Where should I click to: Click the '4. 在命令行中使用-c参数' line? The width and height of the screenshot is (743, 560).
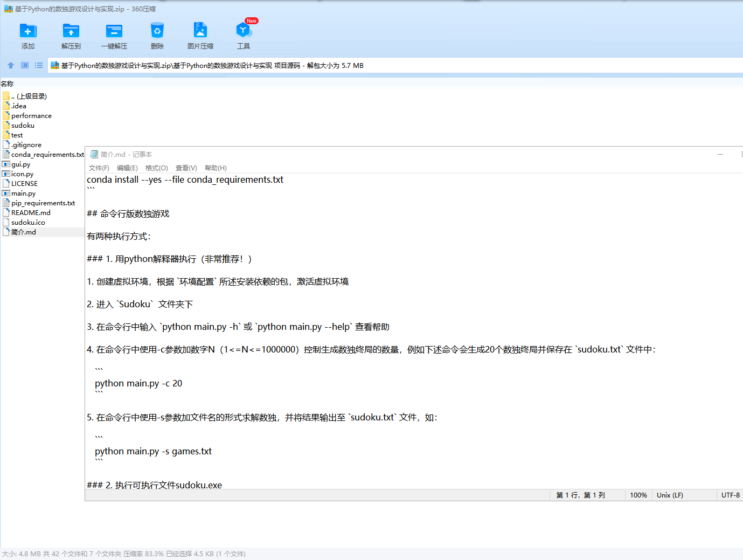(371, 350)
